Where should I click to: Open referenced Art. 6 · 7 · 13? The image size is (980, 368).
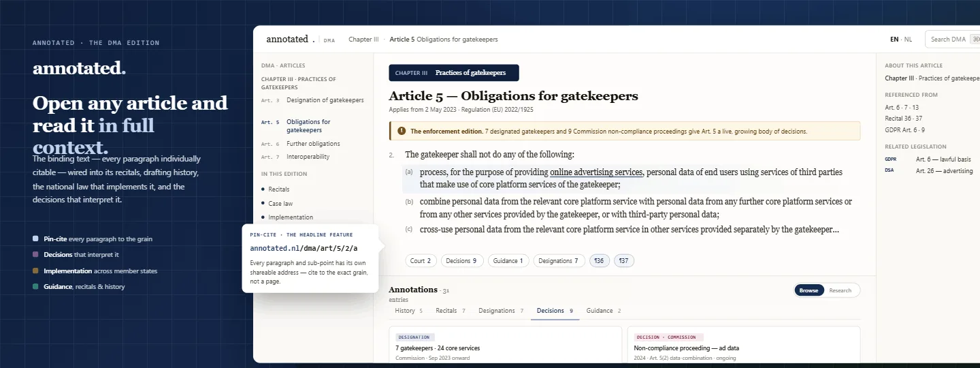[x=902, y=108]
